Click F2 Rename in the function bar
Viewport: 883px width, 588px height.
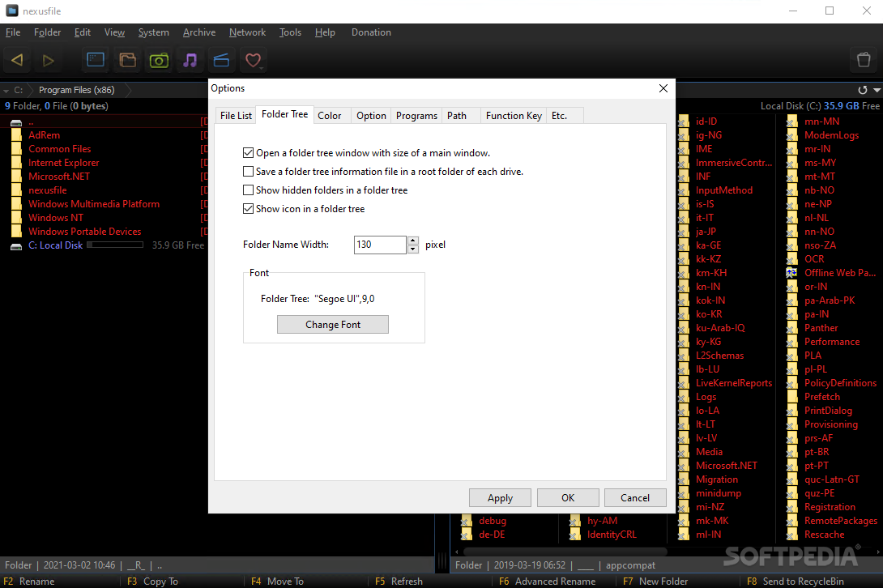coord(29,582)
